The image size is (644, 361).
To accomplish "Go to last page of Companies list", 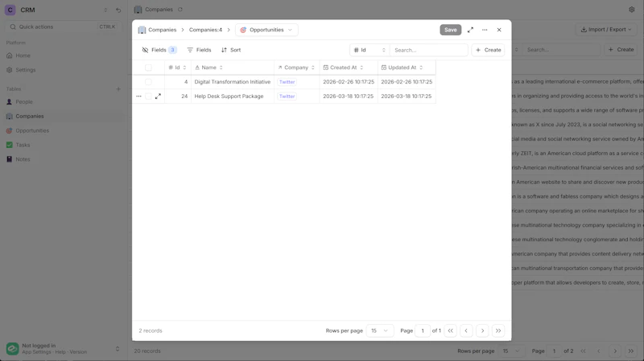I will (630, 351).
